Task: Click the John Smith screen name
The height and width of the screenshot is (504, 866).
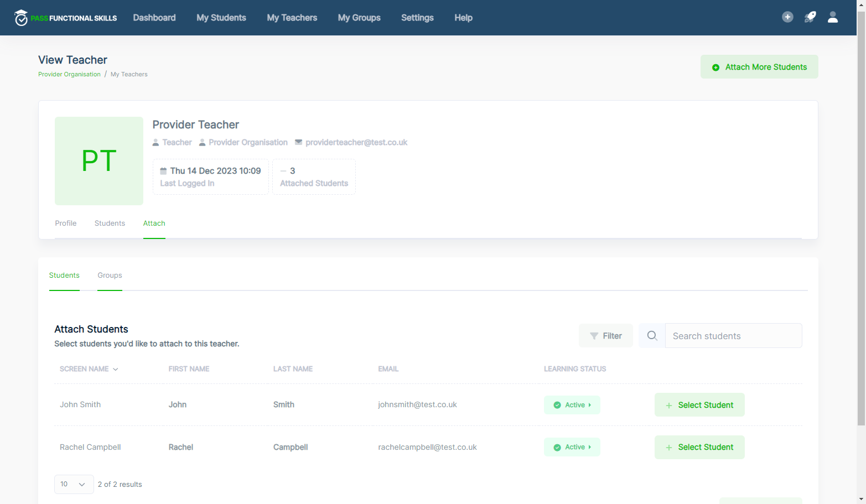Action: point(80,404)
